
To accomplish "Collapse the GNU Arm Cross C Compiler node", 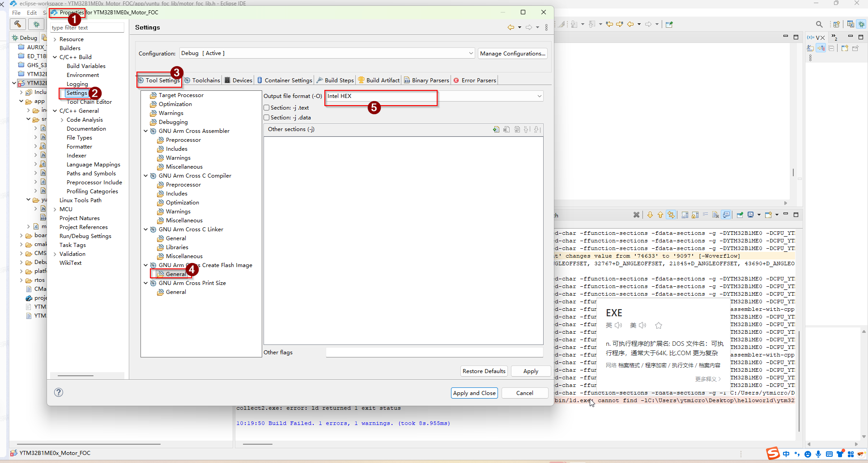I will [146, 176].
